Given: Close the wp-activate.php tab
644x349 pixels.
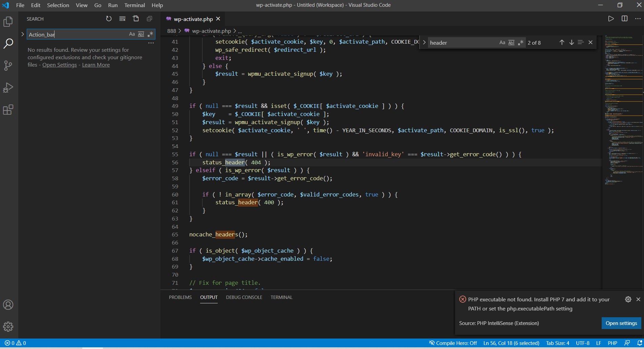Looking at the screenshot, I should coord(218,19).
